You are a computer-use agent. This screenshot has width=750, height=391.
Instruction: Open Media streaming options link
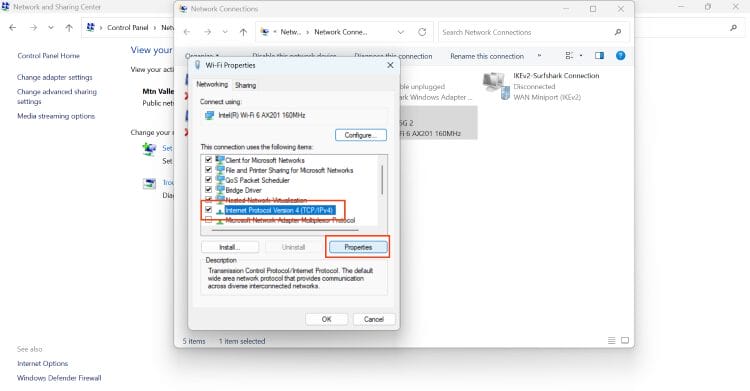click(56, 116)
